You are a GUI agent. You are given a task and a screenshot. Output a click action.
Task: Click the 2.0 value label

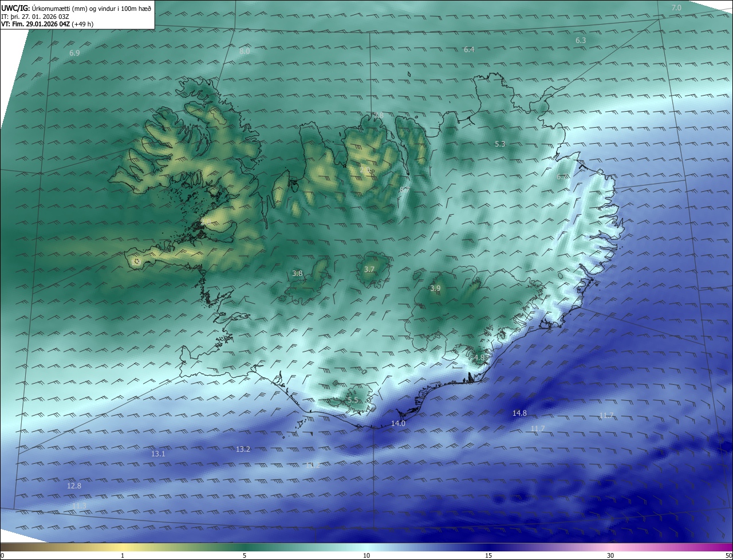click(x=365, y=169)
